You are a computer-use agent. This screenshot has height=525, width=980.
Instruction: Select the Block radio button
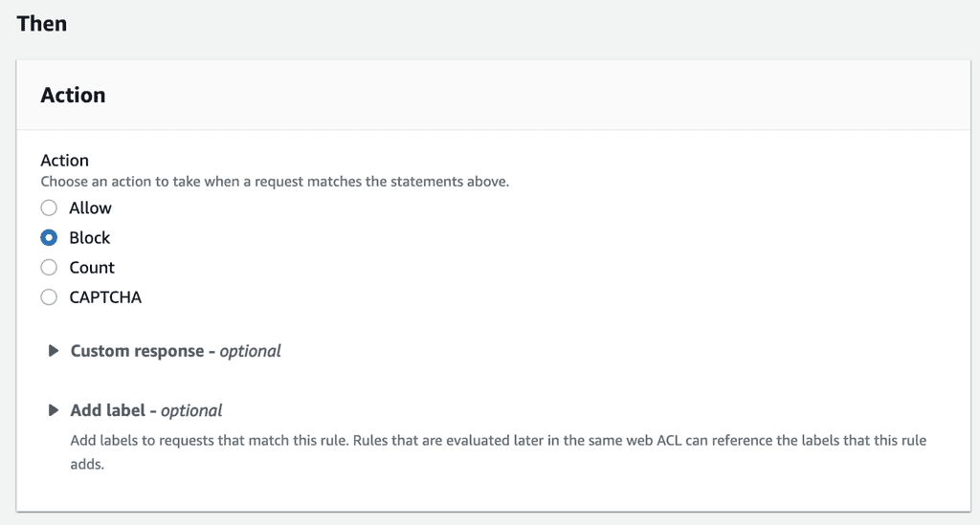pos(49,238)
